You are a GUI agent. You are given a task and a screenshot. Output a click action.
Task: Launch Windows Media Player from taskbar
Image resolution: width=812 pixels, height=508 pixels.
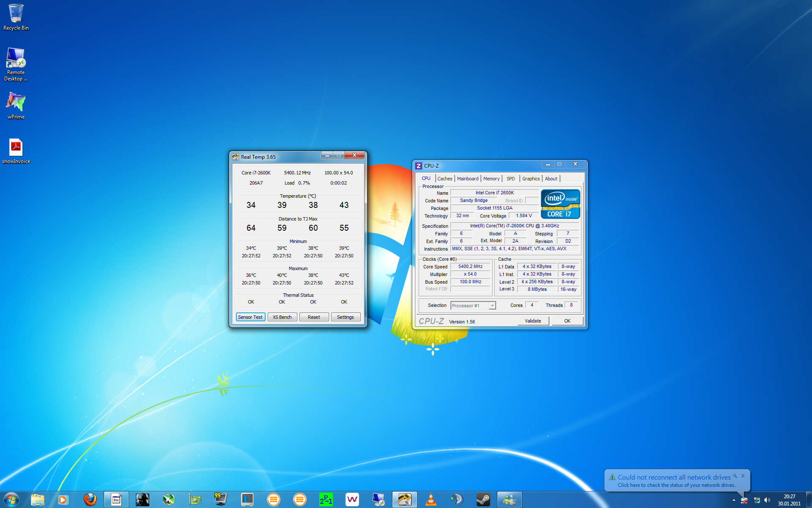63,500
